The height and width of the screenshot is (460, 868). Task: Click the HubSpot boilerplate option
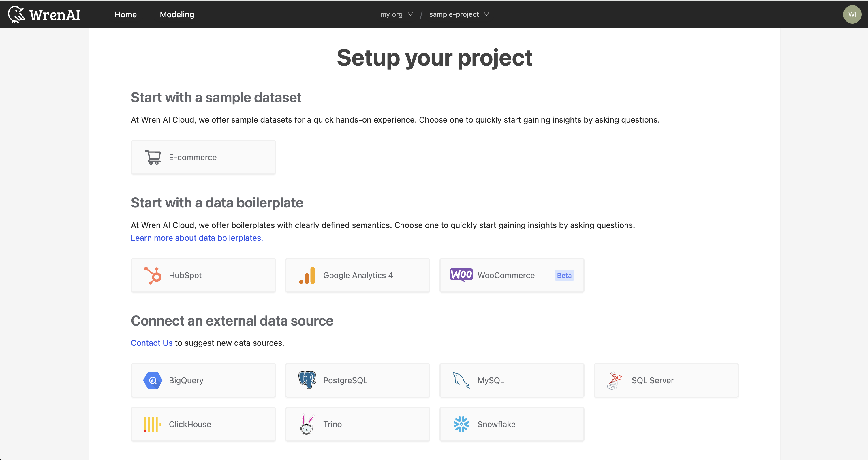[x=203, y=275]
